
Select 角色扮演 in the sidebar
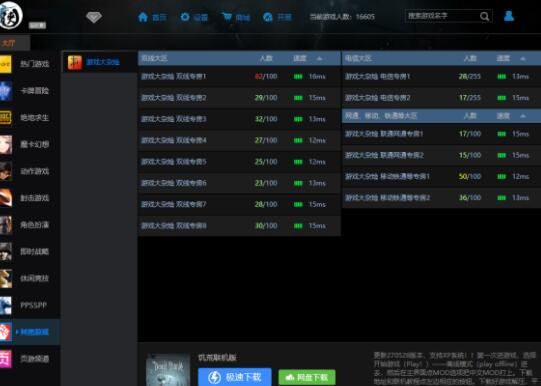(x=35, y=225)
